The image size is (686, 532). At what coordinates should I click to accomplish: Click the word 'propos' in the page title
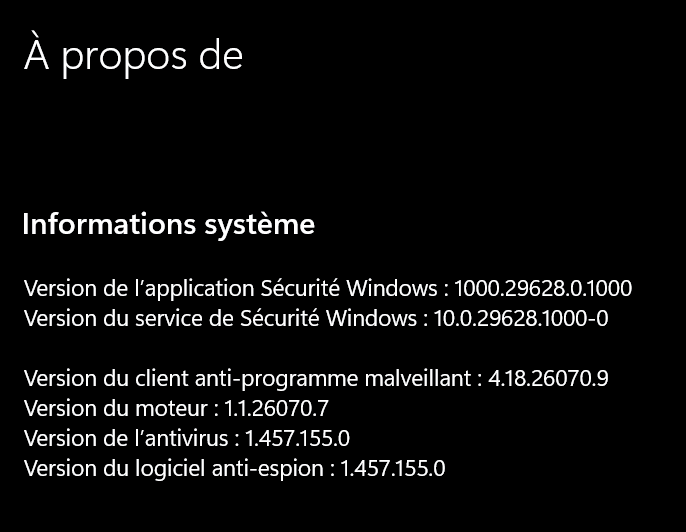[x=124, y=59]
